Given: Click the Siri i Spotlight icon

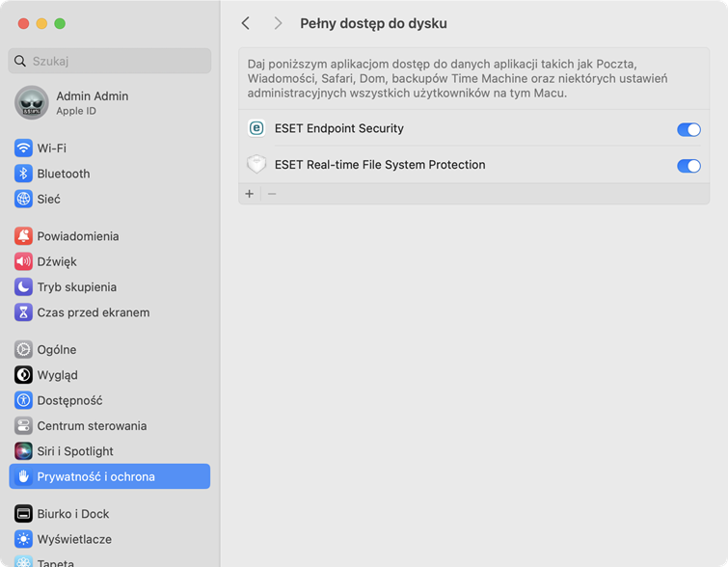Looking at the screenshot, I should pos(23,451).
